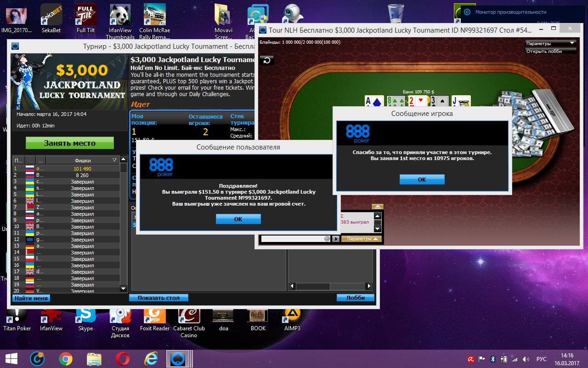Click OK in the Сообщение пользователя dialog
588x368 pixels.
(x=238, y=219)
